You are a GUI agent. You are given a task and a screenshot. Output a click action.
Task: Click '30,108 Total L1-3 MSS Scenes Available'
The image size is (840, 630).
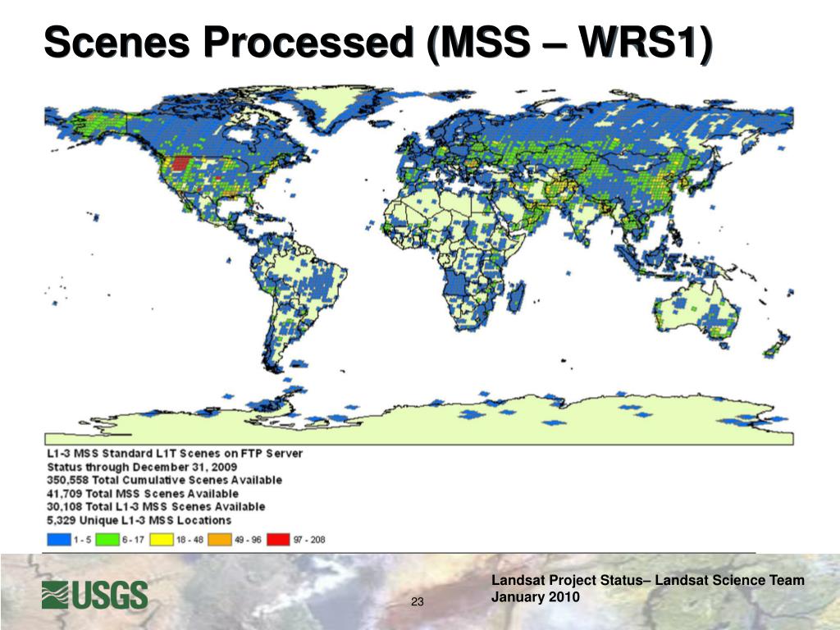(156, 507)
